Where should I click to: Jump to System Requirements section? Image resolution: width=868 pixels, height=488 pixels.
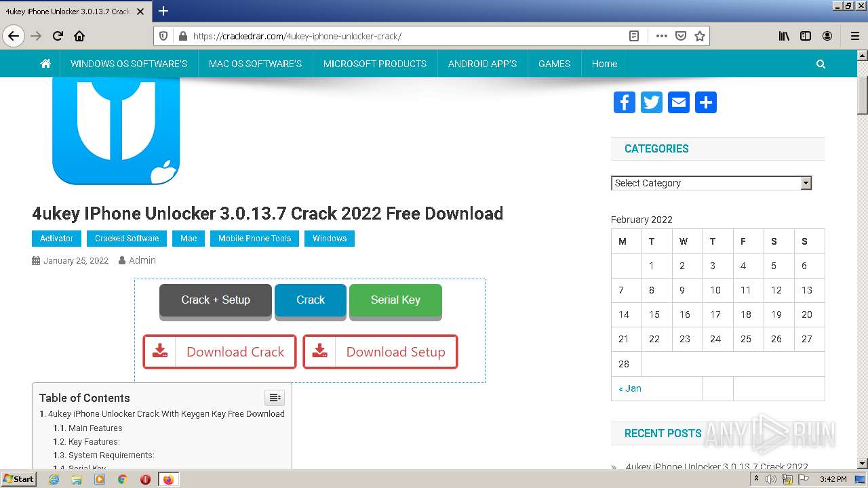click(111, 455)
